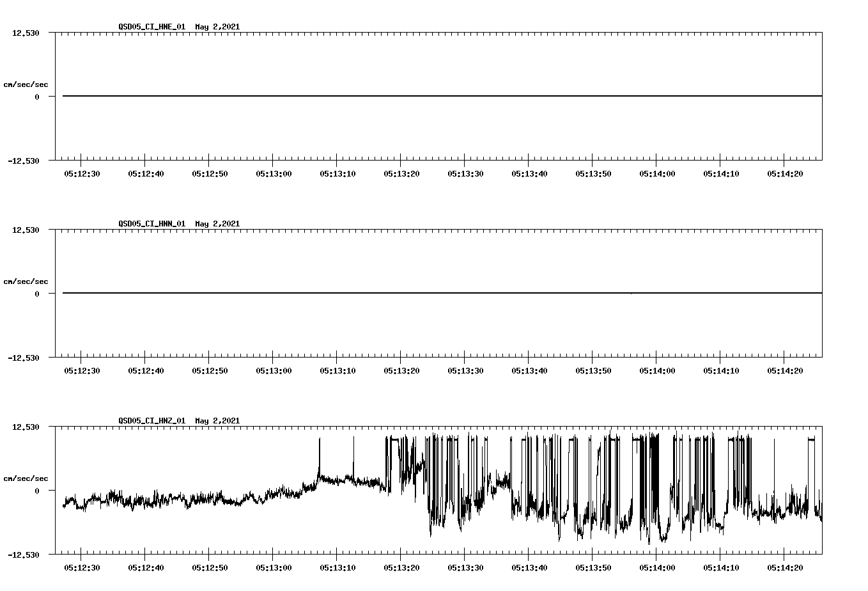Select the QSD05_CI_HNE_01 channel title
This screenshot has width=868, height=591.
[x=152, y=27]
